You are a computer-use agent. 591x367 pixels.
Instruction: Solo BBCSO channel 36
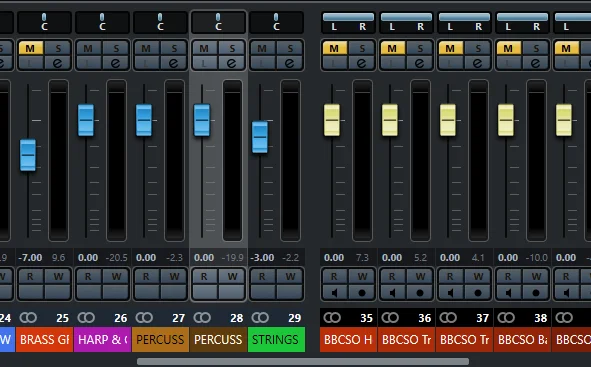point(420,48)
